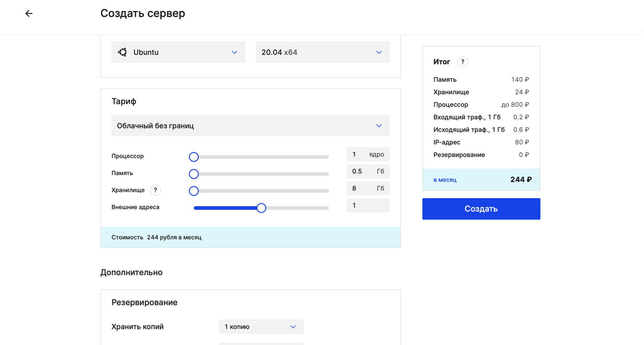Click the Память slider handle
This screenshot has height=345, width=644.
pos(194,174)
